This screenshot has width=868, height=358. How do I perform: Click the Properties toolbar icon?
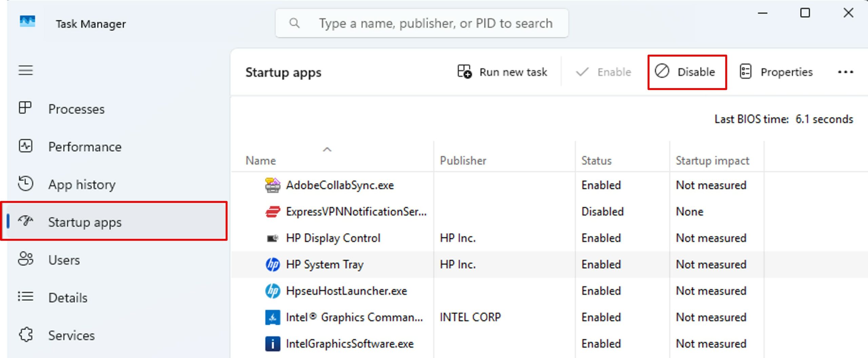(745, 72)
